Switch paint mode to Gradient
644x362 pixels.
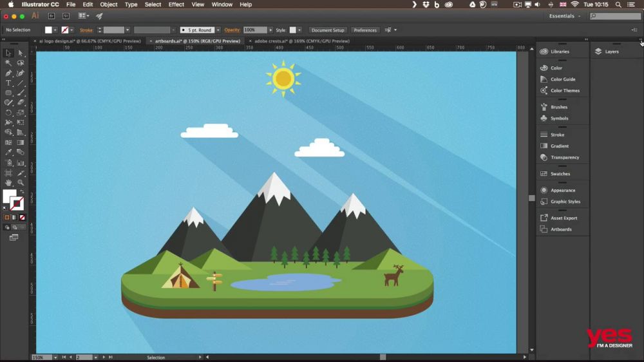(x=15, y=218)
